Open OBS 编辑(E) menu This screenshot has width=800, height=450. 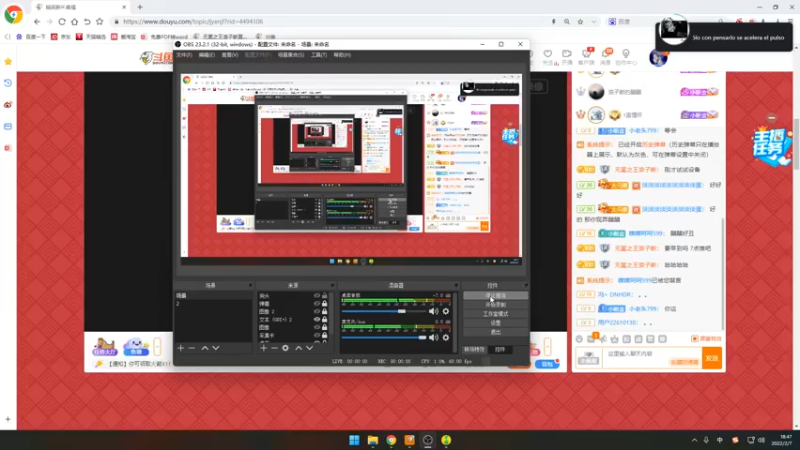pos(207,55)
